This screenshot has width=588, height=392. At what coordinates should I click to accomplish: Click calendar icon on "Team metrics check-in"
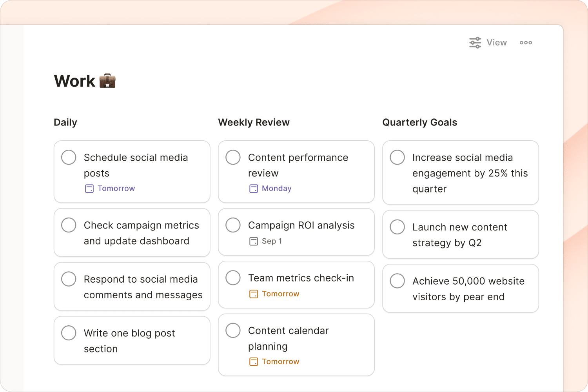point(253,294)
